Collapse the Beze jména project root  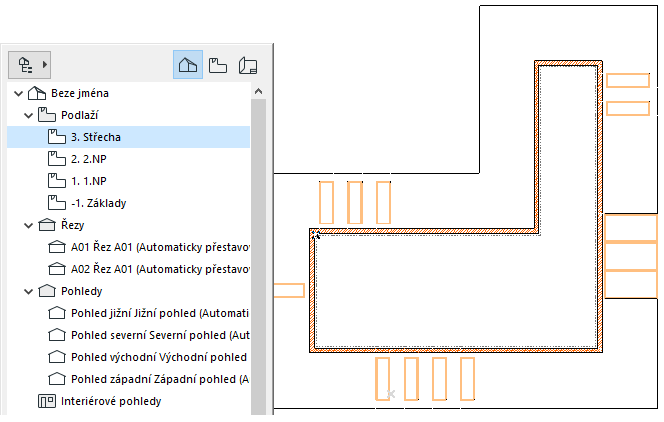18,93
